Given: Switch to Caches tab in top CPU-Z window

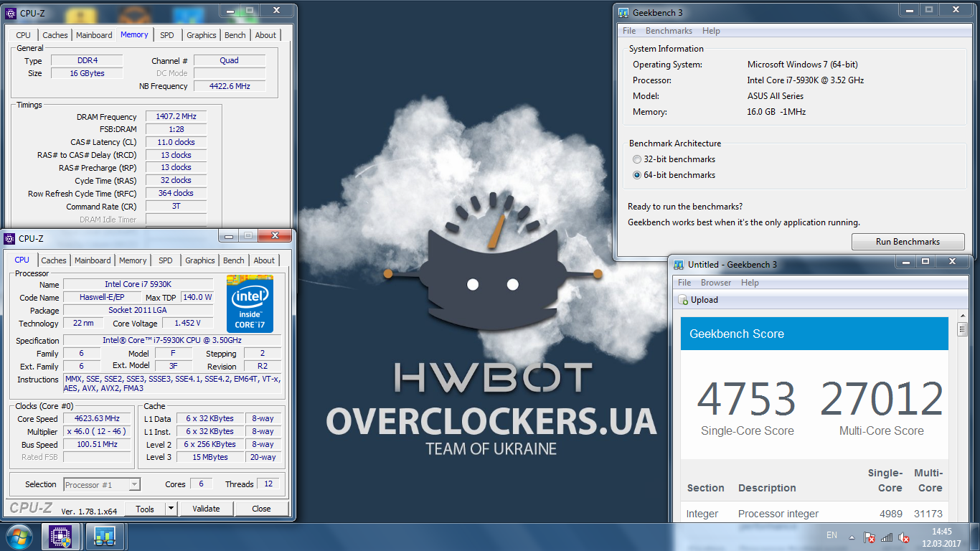Looking at the screenshot, I should [x=55, y=35].
